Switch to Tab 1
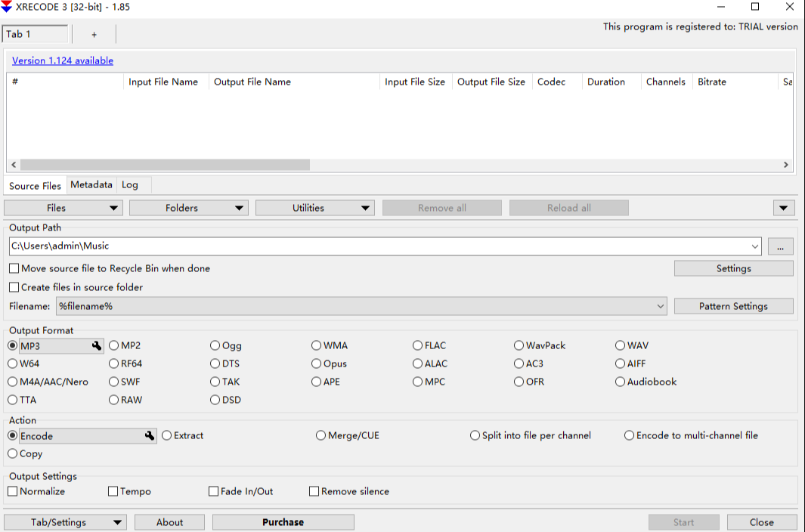Image resolution: width=805 pixels, height=532 pixels. coord(35,34)
